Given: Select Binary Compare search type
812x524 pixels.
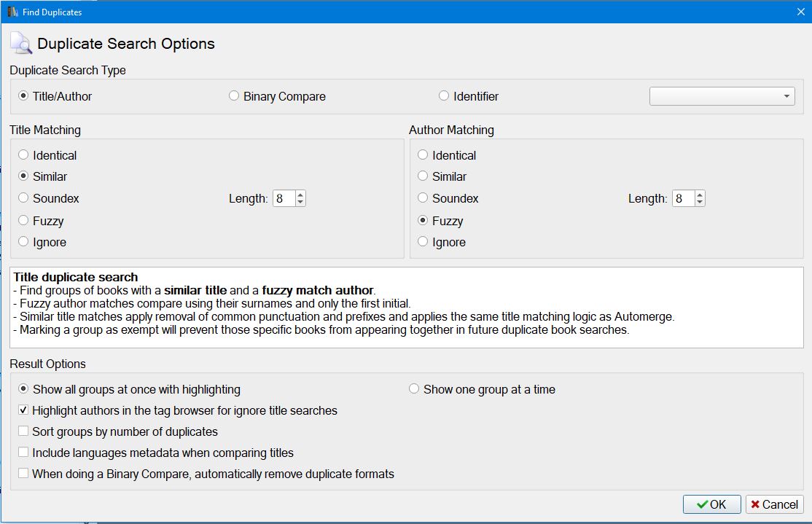Looking at the screenshot, I should click(x=234, y=96).
